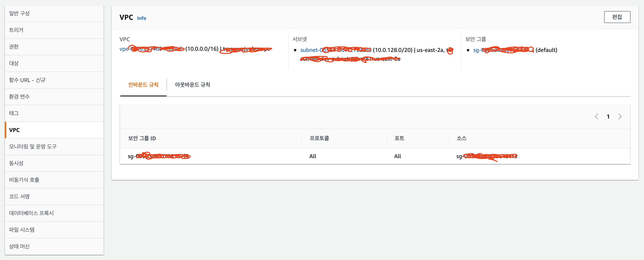
Task: Go to 트리거 sidebar item
Action: tap(16, 30)
